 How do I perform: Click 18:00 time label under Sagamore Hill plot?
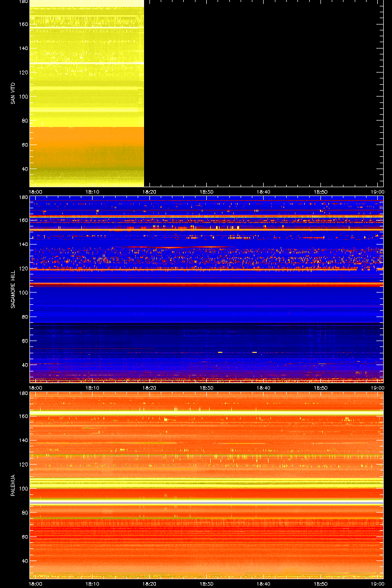35,388
